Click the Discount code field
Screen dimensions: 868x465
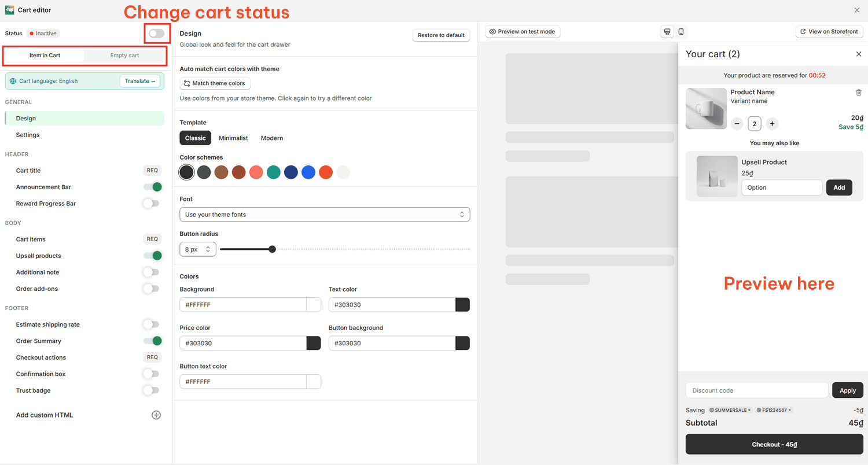click(x=757, y=390)
